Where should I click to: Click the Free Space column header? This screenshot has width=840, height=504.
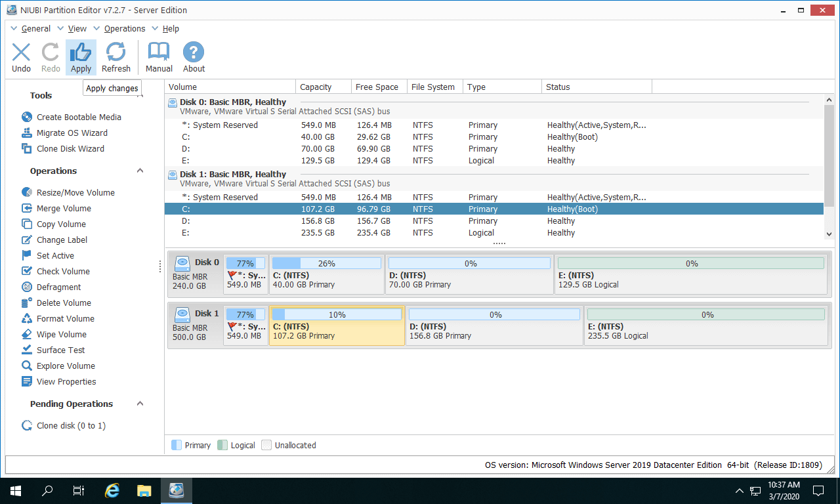[377, 87]
